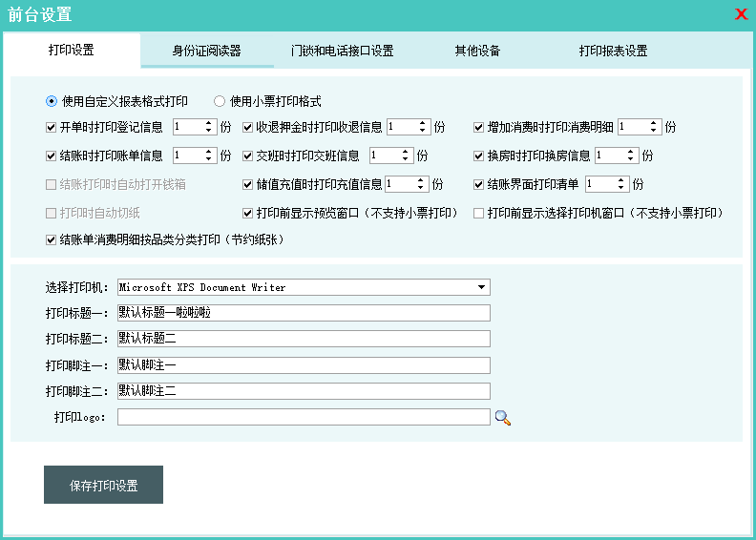Switch to the 身份证阅读器 tab
The width and height of the screenshot is (756, 540).
[x=206, y=52]
